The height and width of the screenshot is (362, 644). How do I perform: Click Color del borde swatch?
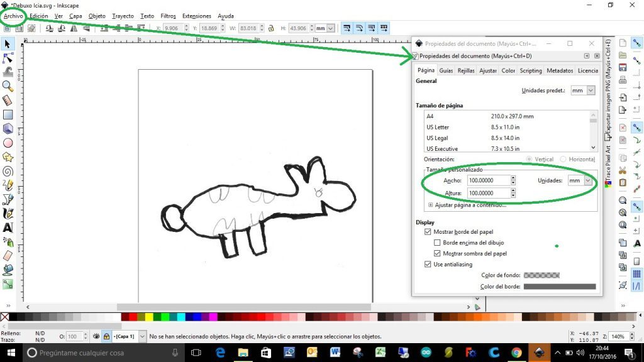[x=560, y=286]
